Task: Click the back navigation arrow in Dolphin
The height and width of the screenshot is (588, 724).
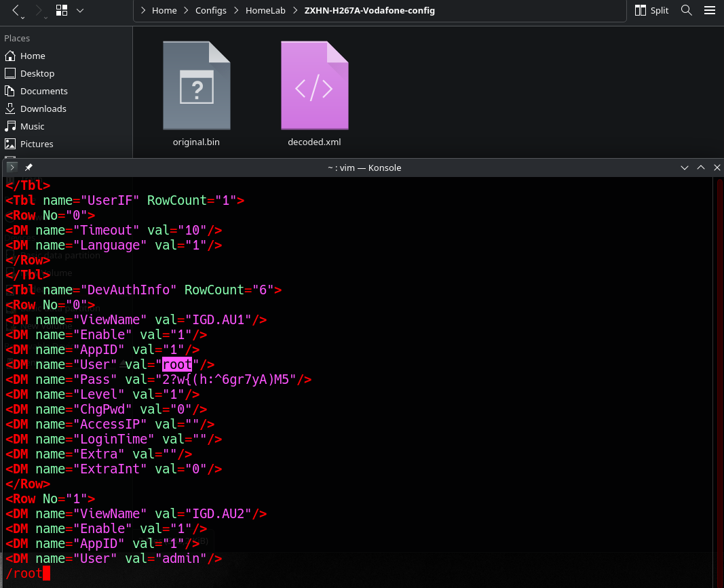Action: coord(18,10)
